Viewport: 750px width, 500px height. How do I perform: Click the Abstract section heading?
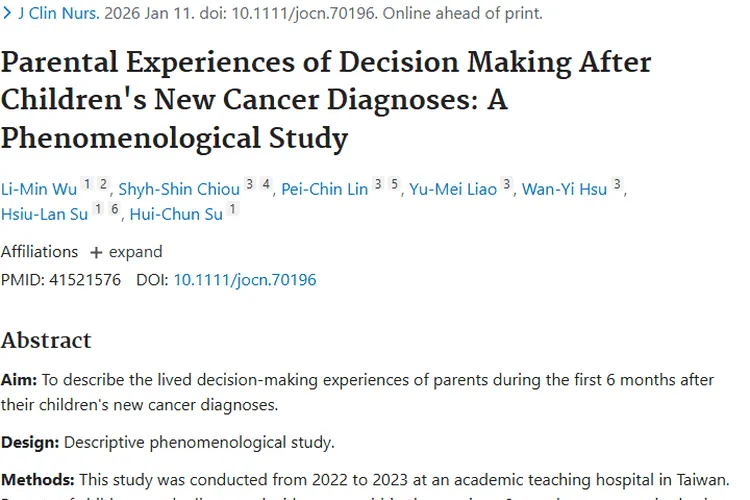[x=46, y=340]
